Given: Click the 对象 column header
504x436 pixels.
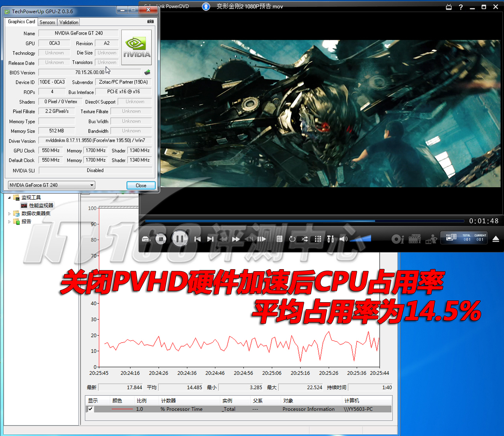Looking at the screenshot, I should pyautogui.click(x=311, y=401).
